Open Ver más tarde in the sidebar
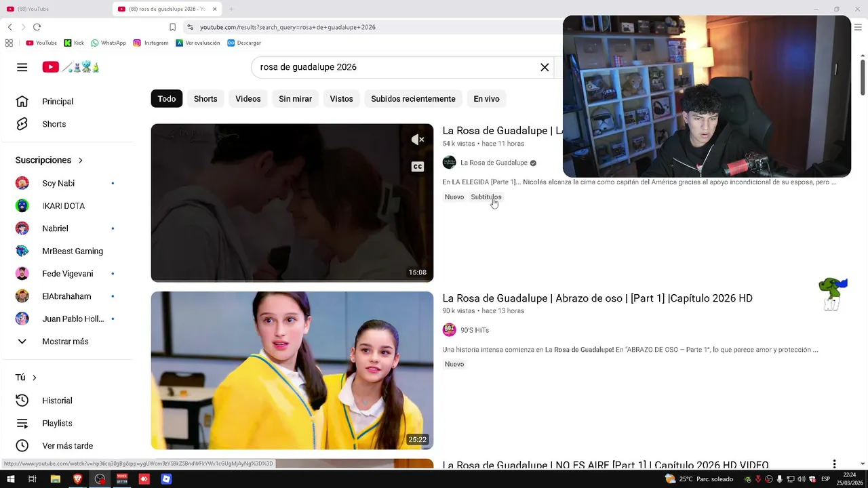 (x=68, y=446)
